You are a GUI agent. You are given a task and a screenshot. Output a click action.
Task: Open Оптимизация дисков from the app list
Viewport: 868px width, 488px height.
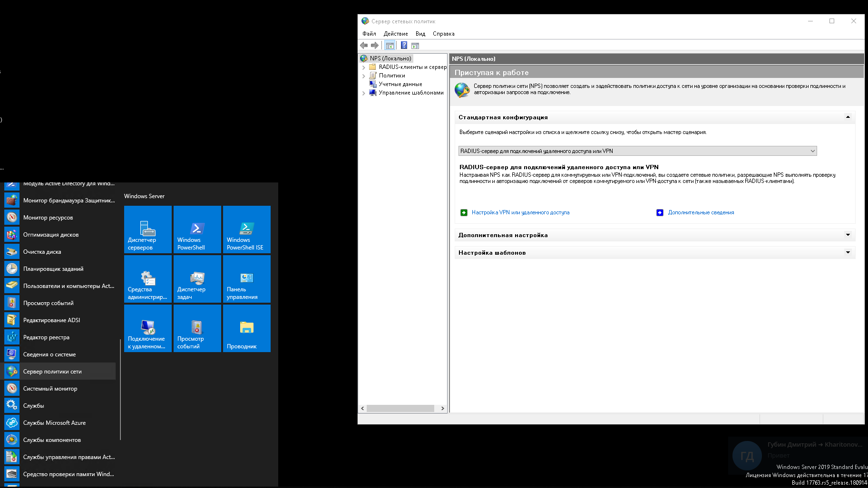pyautogui.click(x=59, y=235)
